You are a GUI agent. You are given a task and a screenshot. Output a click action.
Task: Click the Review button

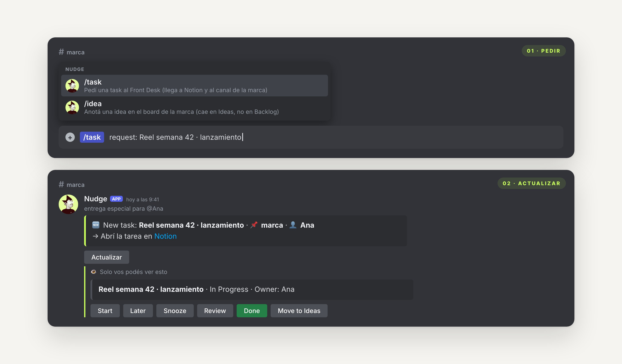[x=215, y=311]
